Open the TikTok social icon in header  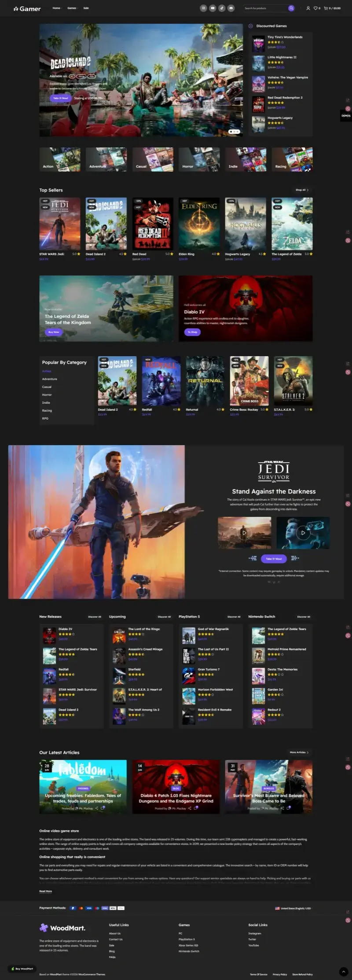(222, 8)
